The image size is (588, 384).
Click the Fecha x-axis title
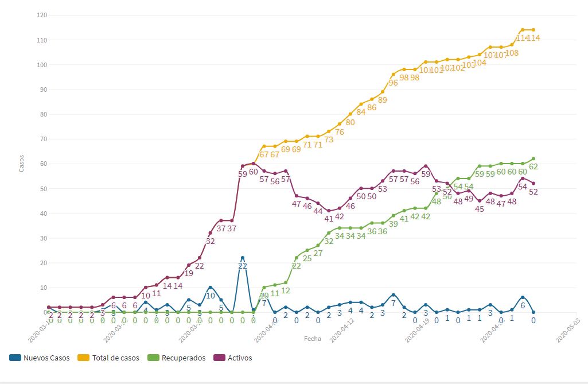coord(313,339)
